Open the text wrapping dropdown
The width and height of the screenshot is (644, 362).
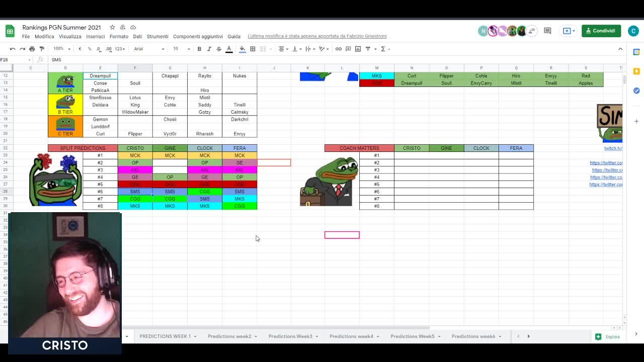click(310, 49)
